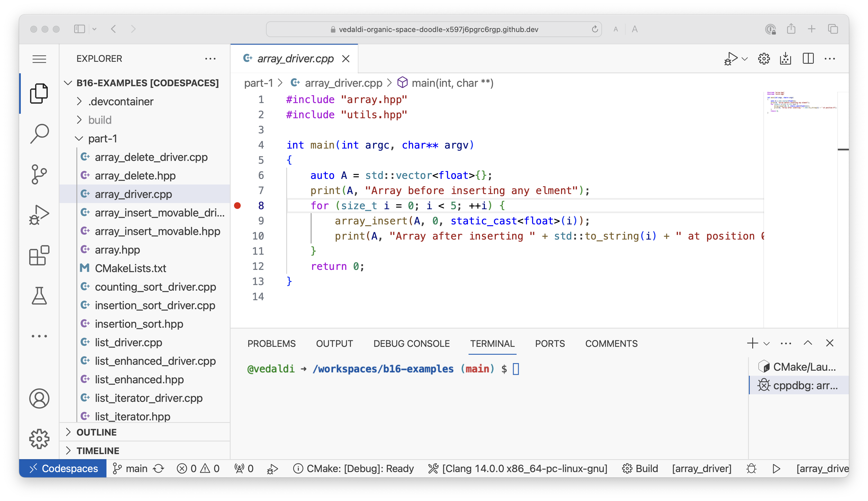
Task: Open the Source Control view
Action: [39, 174]
